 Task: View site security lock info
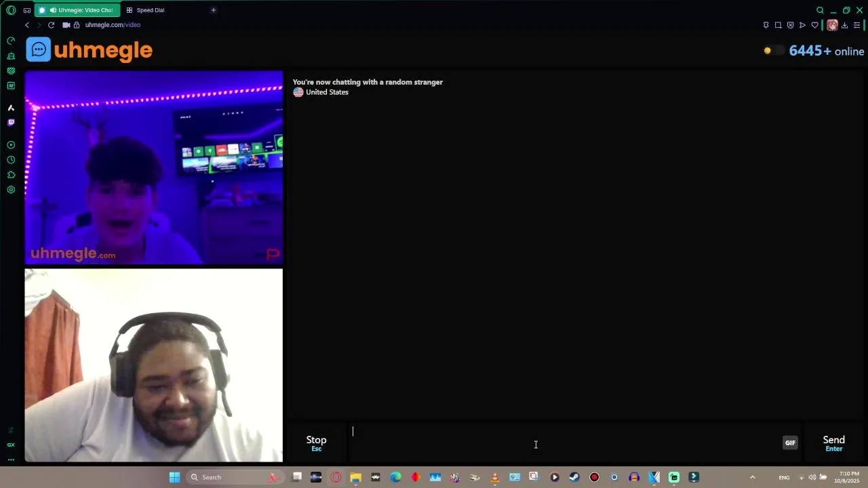pos(77,25)
